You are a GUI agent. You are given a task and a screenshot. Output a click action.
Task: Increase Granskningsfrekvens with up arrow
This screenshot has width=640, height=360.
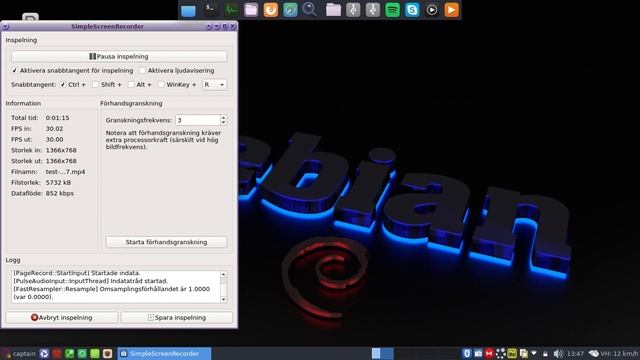[223, 117]
